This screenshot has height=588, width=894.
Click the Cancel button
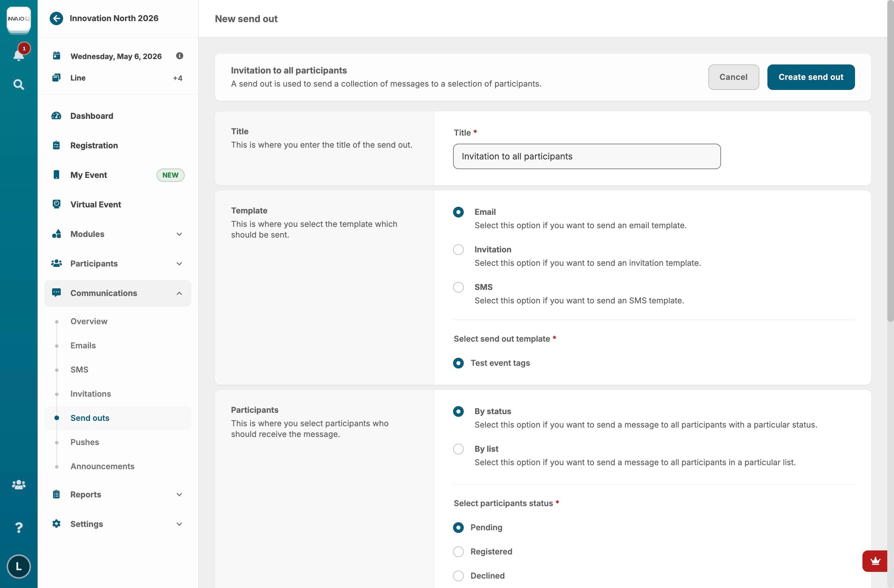click(733, 77)
